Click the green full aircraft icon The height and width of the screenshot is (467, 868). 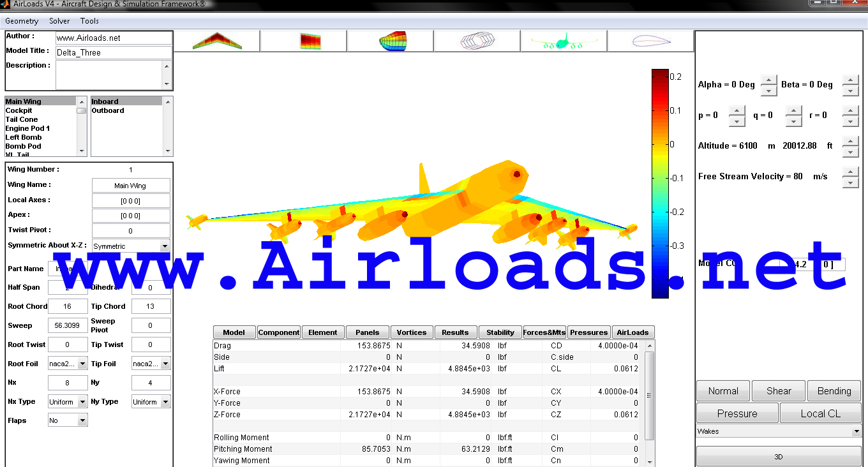pos(564,41)
